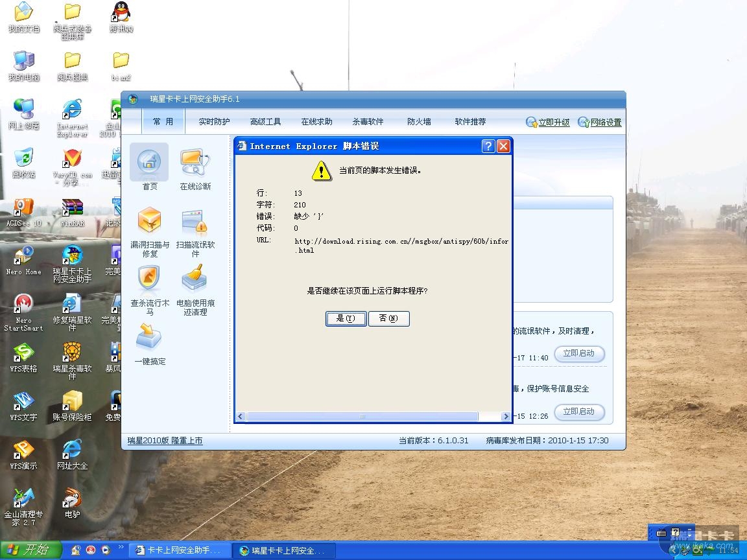This screenshot has height=560, width=747.
Task: Open 电脑使用痕迹清理 trace cleanup icon
Action: (x=195, y=278)
